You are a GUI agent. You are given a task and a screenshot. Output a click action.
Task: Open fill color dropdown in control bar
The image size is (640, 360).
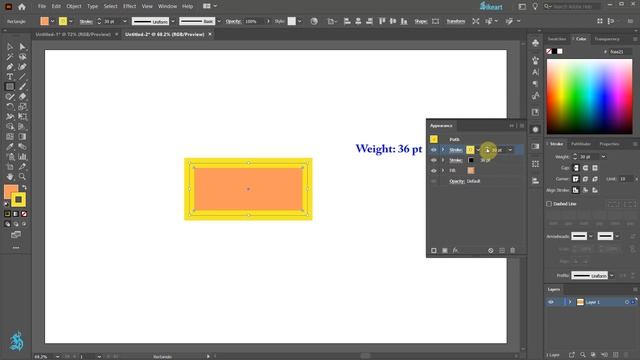52,21
